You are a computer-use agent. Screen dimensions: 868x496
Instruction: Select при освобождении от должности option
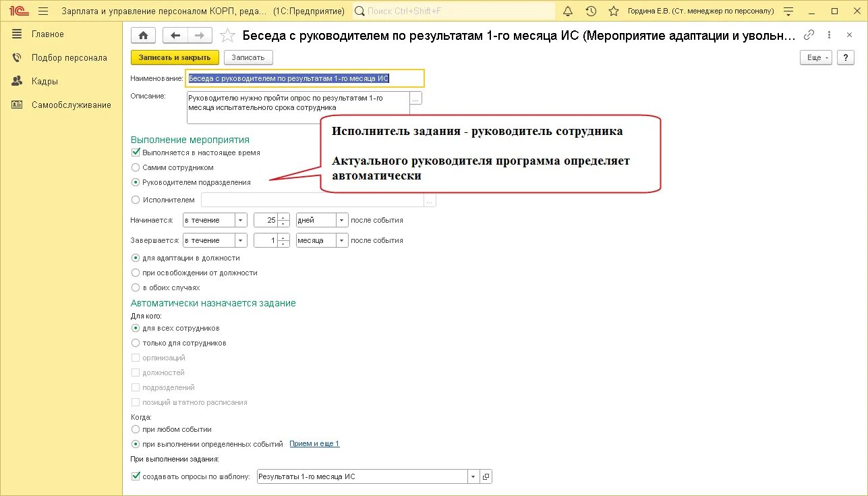click(136, 273)
